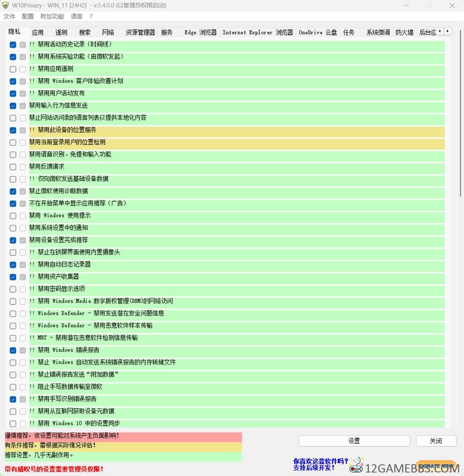The height and width of the screenshot is (476, 464).
Task: Toggle 禁用此设备的位置服务 checkbox
Action: coord(13,130)
